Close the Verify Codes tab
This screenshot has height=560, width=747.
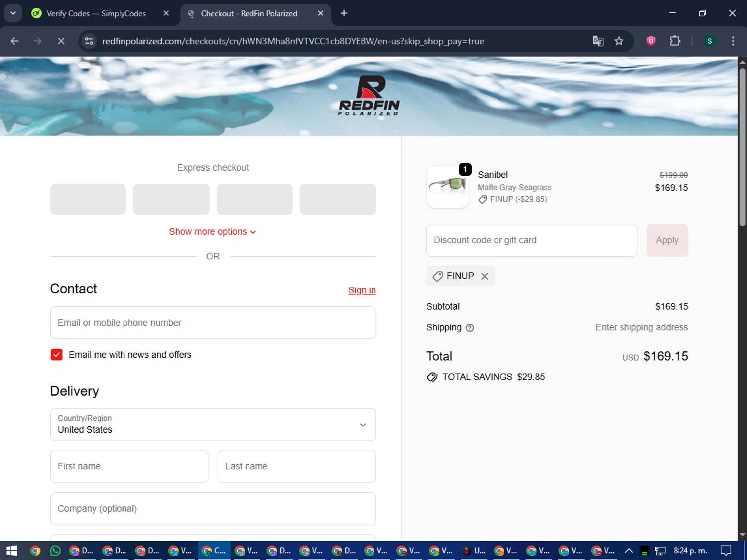click(x=166, y=13)
